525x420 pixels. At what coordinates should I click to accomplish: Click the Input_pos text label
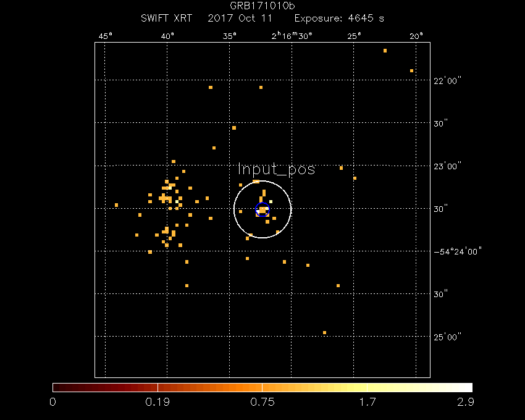[x=276, y=169]
